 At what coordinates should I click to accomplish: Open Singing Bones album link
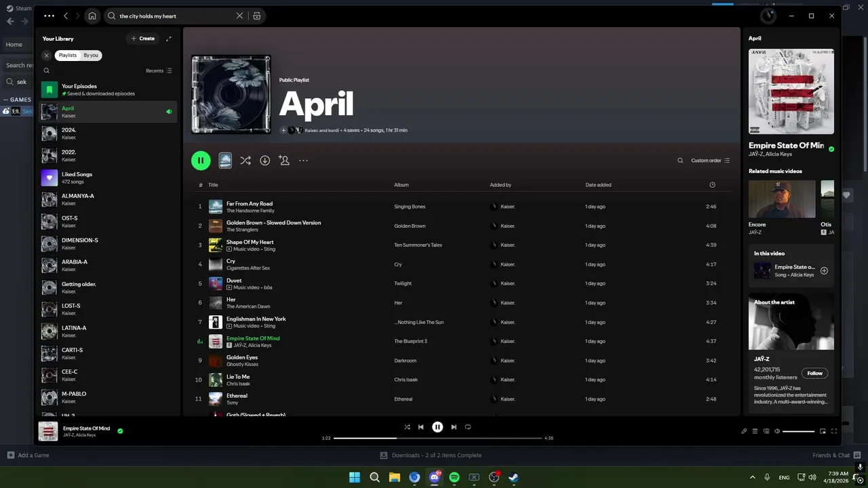410,207
